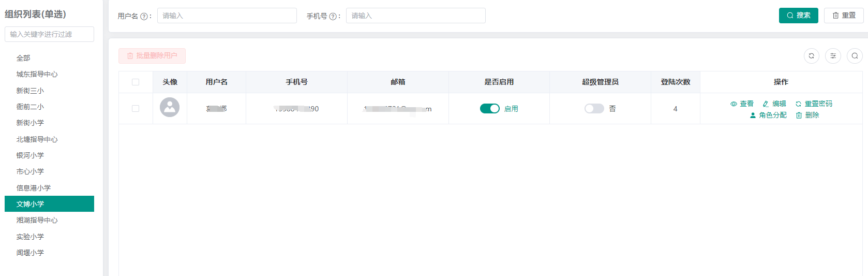Click the user avatar image

(170, 107)
